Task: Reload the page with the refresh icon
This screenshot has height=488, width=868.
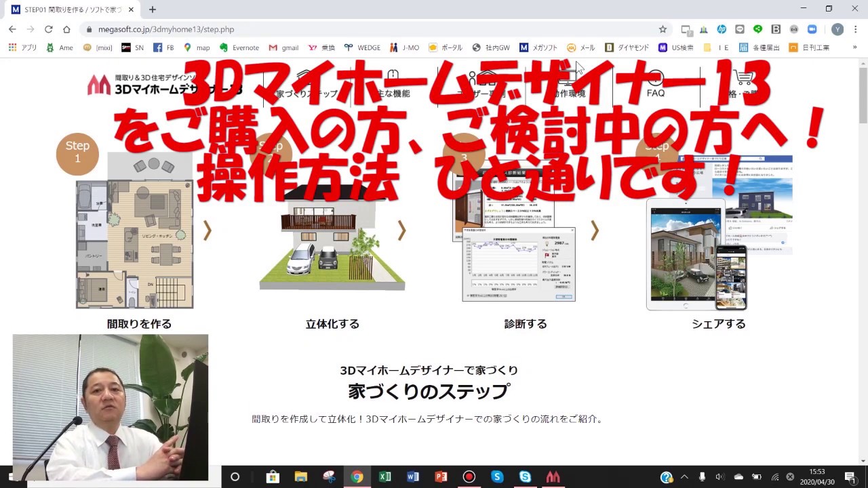Action: tap(48, 29)
